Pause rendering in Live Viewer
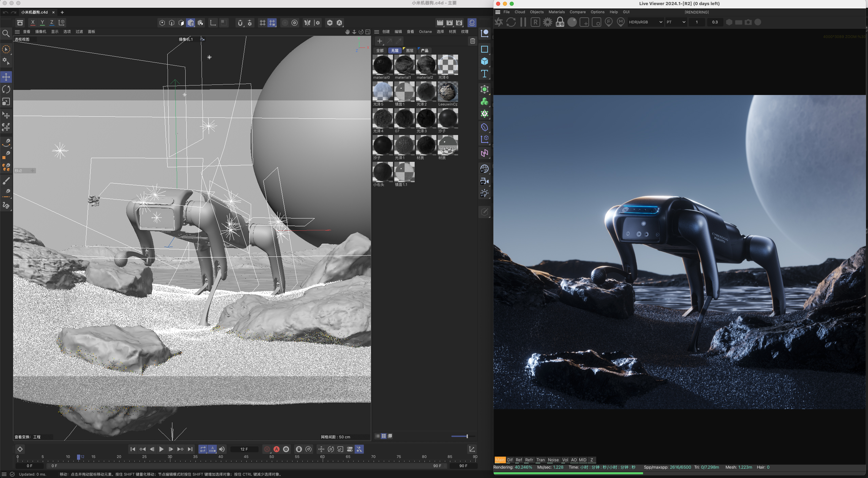This screenshot has height=478, width=868. 523,22
